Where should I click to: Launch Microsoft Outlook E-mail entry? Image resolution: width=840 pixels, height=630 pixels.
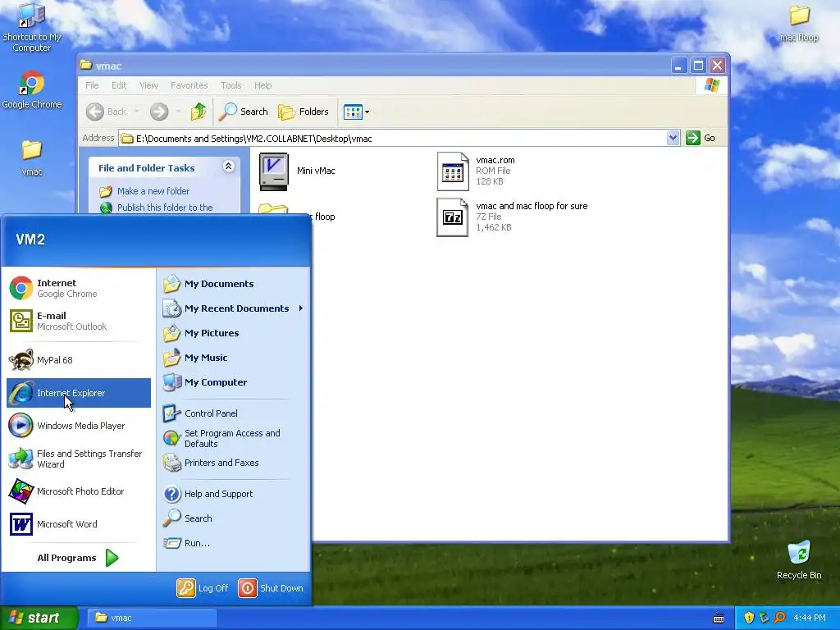(x=78, y=321)
